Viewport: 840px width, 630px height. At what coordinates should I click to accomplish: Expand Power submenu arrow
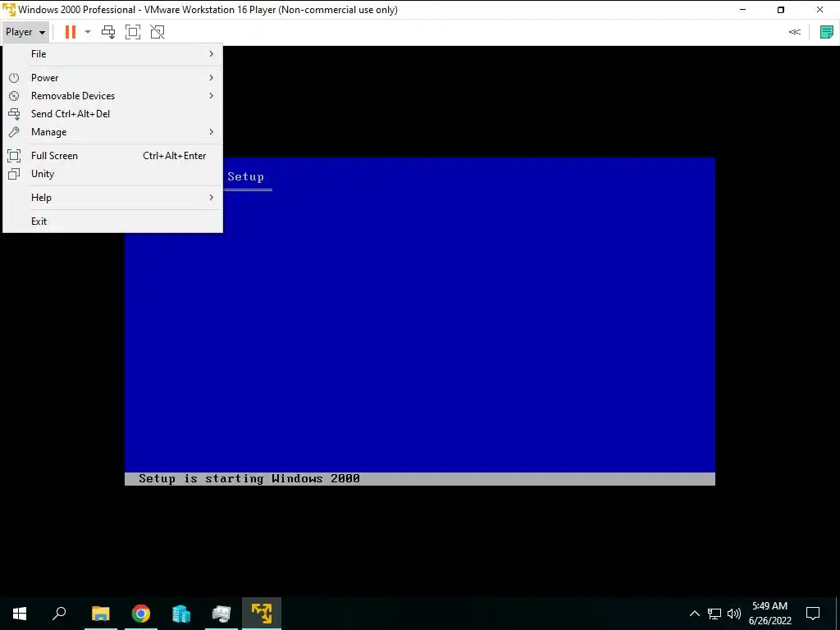[x=212, y=78]
